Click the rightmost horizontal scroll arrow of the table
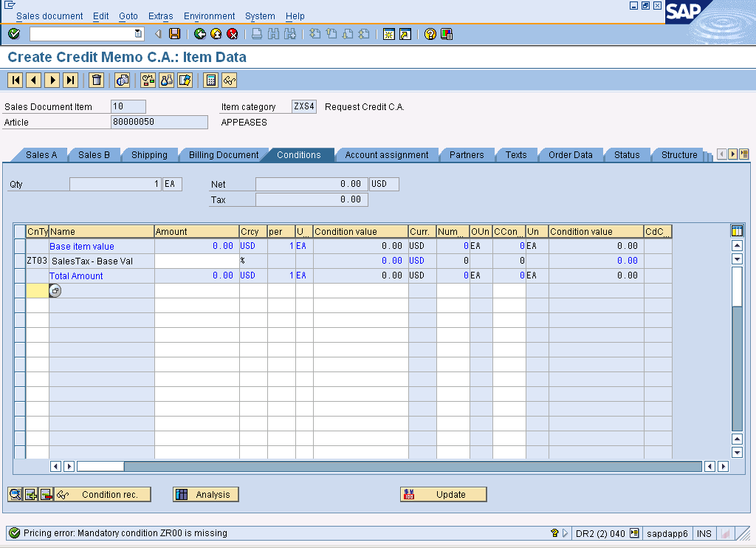756x548 pixels. (723, 466)
